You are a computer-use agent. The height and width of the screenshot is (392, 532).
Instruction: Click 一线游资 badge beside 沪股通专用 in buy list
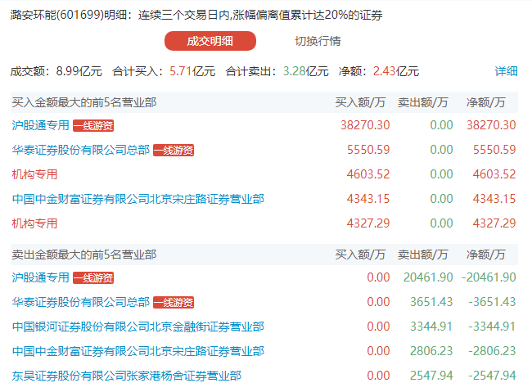pyautogui.click(x=93, y=125)
